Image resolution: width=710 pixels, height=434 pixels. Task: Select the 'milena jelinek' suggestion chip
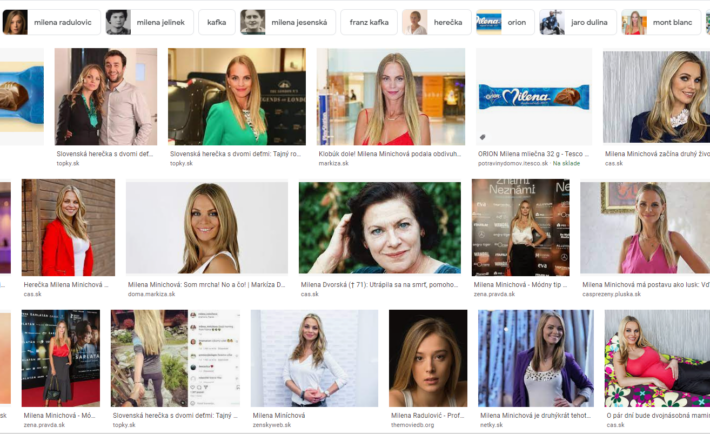pos(149,22)
